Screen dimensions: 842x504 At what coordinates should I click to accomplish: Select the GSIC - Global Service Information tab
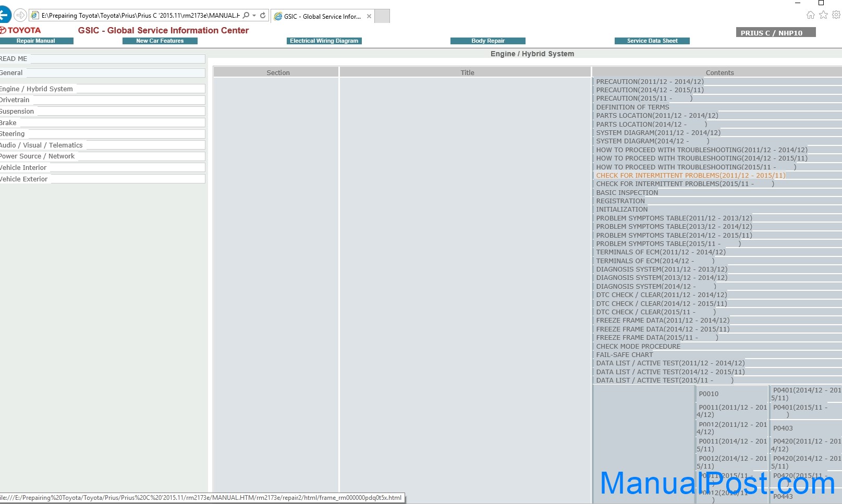[x=322, y=16]
